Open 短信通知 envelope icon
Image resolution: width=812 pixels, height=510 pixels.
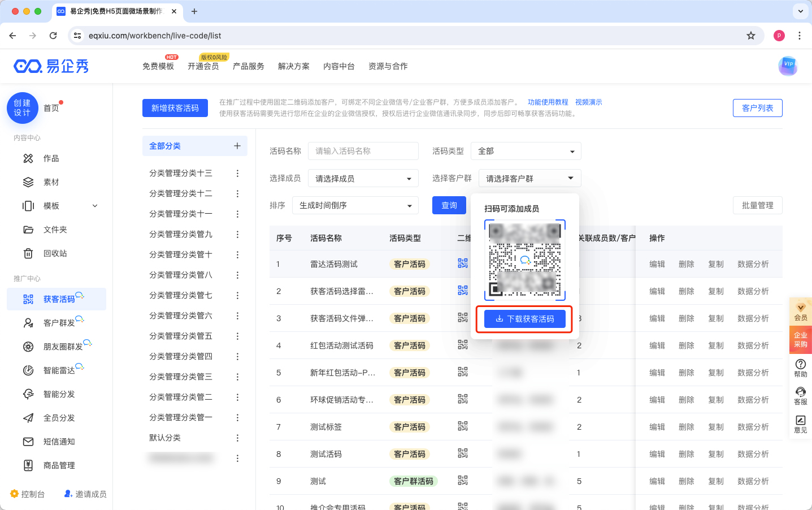pos(28,442)
